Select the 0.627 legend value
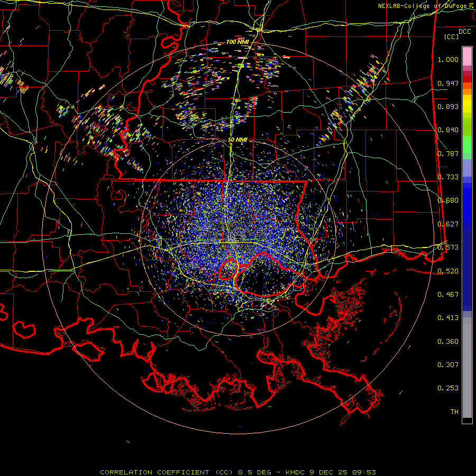Screen dimensions: 476x476 [448, 224]
